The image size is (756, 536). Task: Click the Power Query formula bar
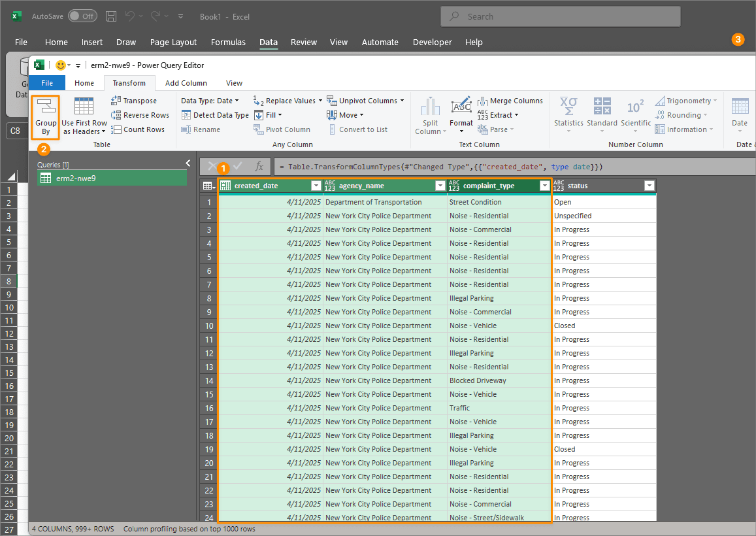coord(514,167)
